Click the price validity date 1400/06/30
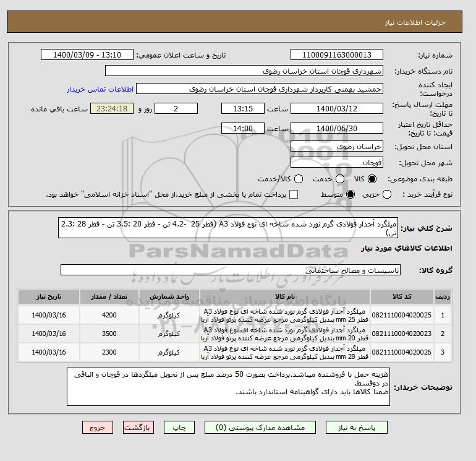 click(337, 128)
